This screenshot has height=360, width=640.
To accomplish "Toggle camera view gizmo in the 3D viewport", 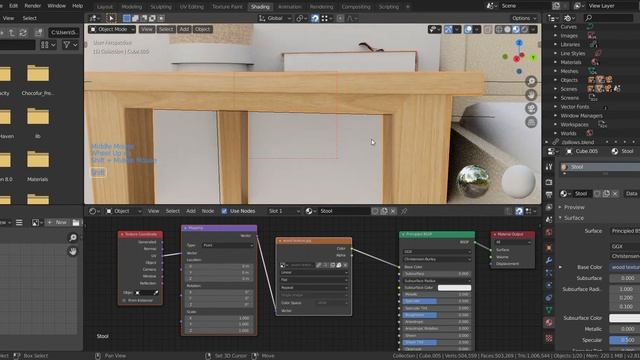I will coord(531,109).
